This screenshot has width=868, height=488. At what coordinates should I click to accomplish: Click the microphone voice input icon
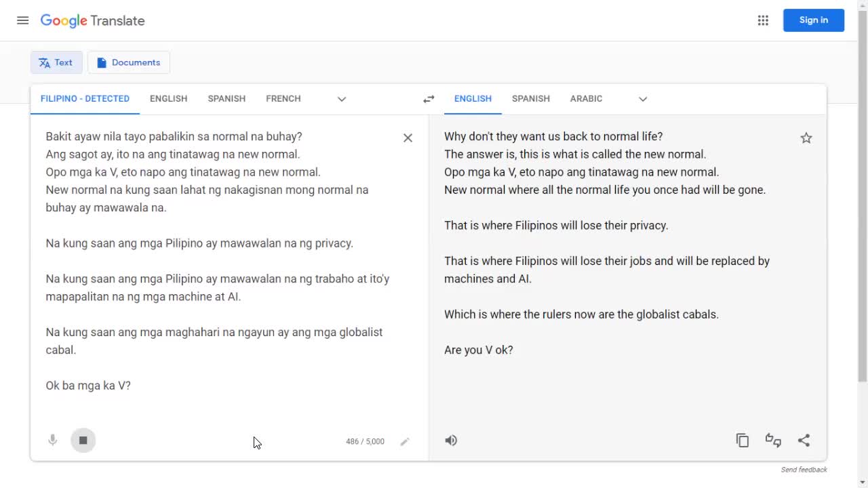click(x=52, y=441)
